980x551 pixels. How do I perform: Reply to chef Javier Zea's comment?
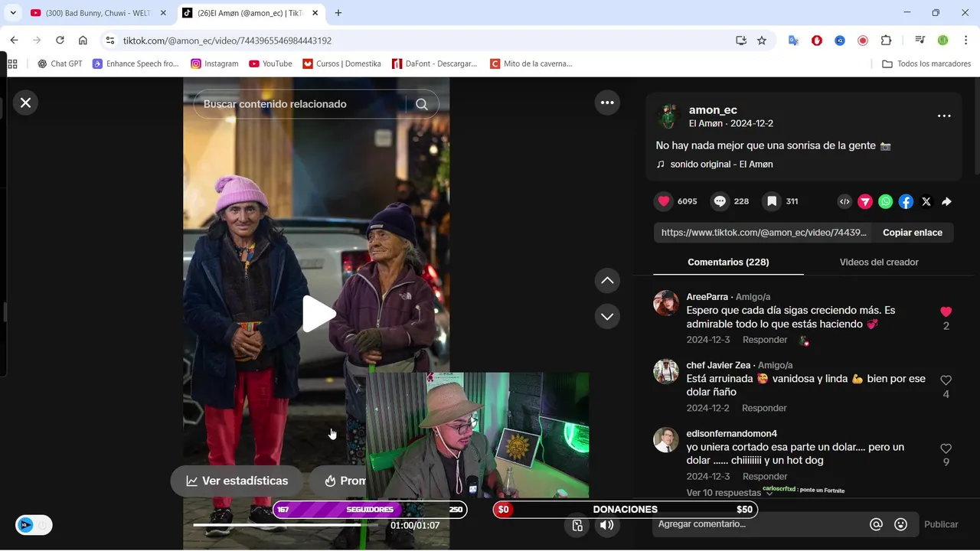(x=764, y=408)
